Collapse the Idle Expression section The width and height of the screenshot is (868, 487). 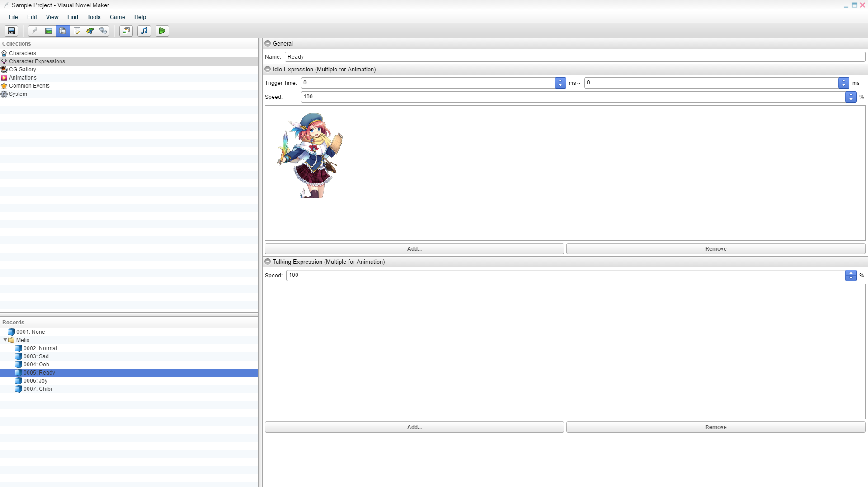pyautogui.click(x=268, y=69)
